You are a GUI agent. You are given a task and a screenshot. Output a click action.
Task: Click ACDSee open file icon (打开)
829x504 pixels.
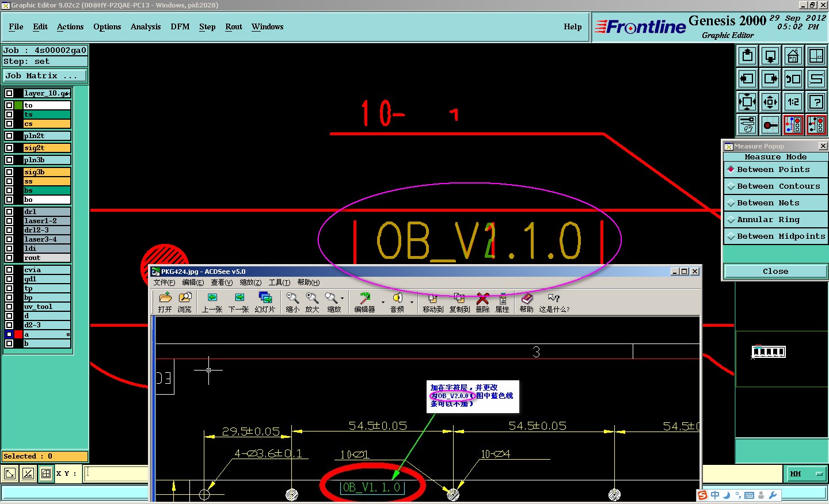(x=165, y=302)
